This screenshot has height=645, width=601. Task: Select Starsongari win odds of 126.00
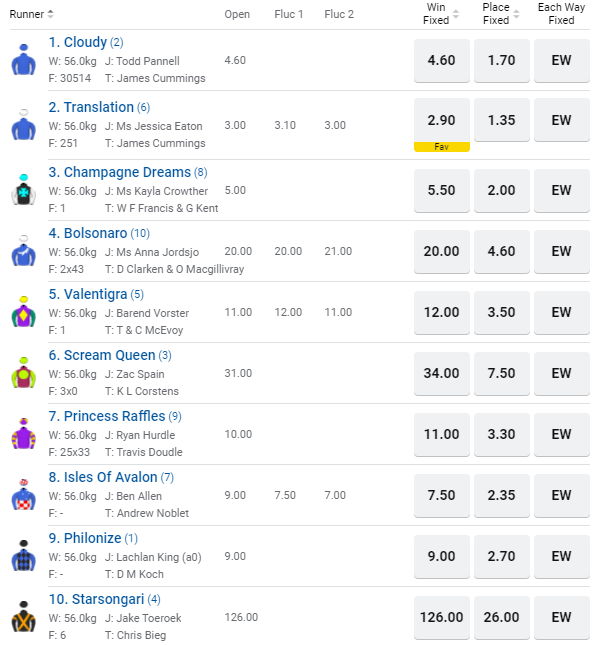[441, 617]
